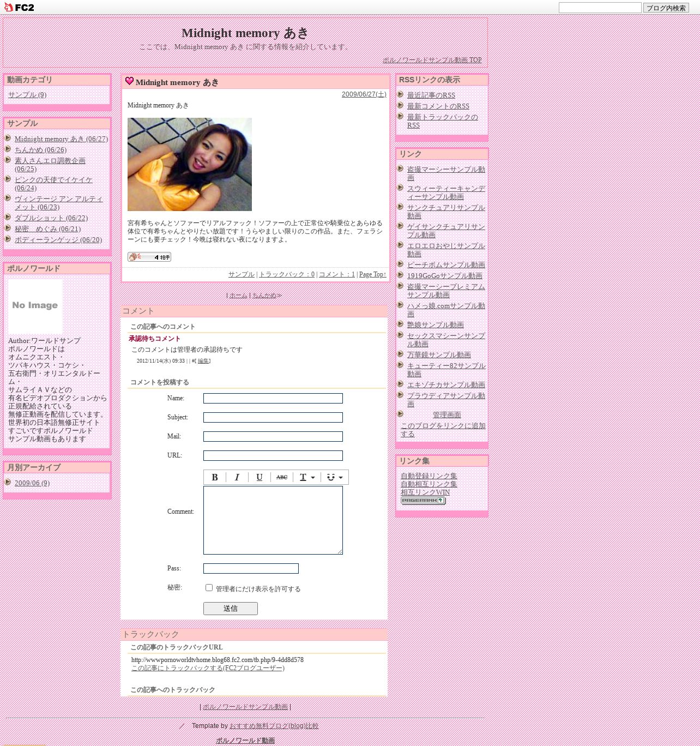Toggle bold formatting in comment editor
The height and width of the screenshot is (746, 700).
[215, 477]
